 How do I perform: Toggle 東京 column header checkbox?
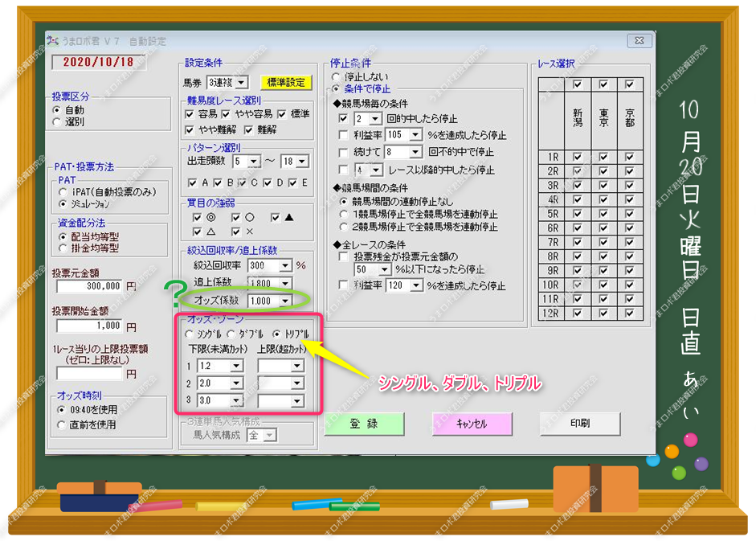coord(603,84)
